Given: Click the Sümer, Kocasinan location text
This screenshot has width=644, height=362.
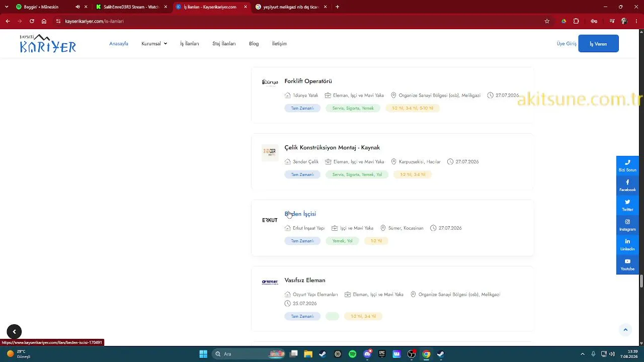Looking at the screenshot, I should tap(406, 228).
